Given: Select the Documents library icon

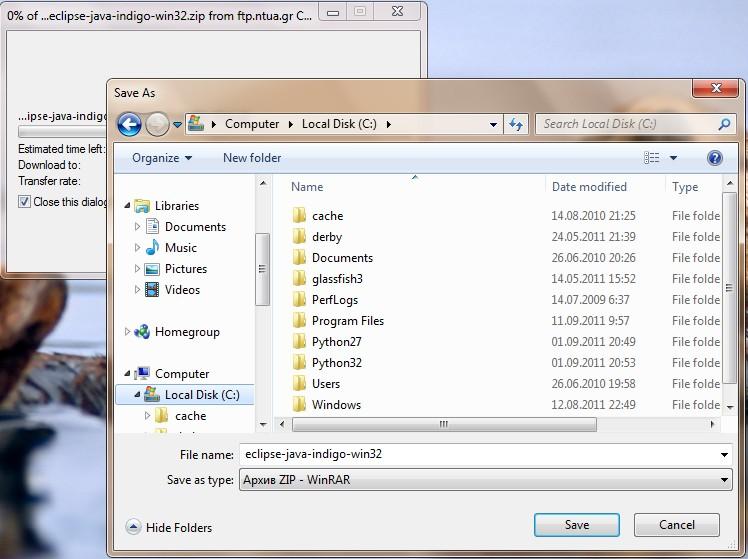Looking at the screenshot, I should coord(152,227).
